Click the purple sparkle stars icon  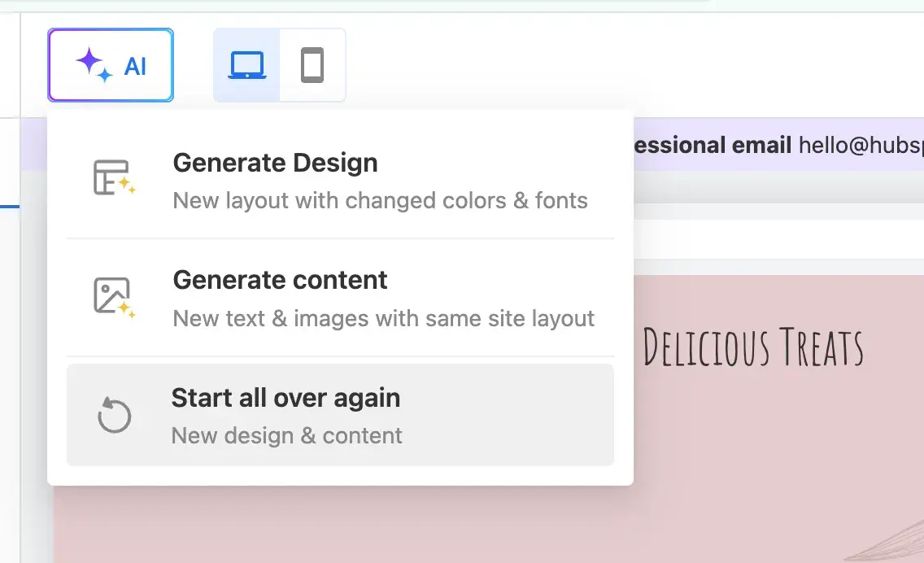coord(94,64)
